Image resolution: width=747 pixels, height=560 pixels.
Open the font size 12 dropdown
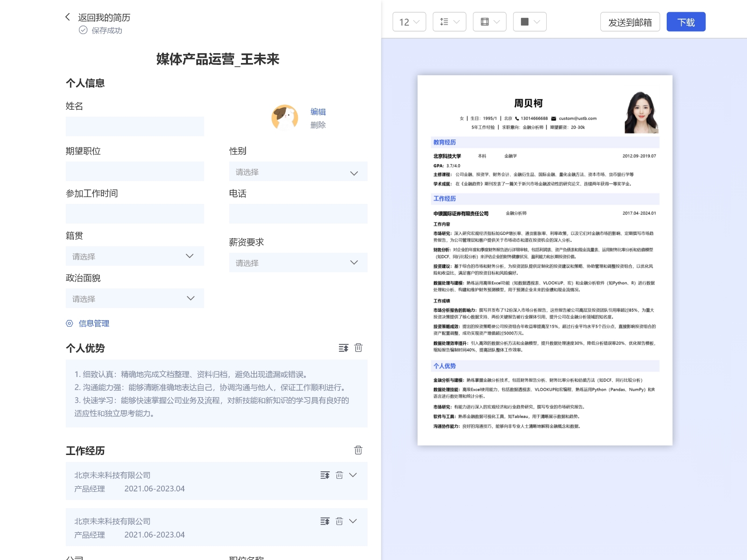409,22
